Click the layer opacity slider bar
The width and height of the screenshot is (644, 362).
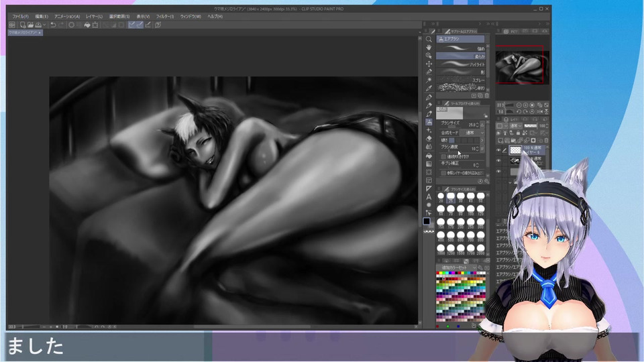pyautogui.click(x=531, y=125)
